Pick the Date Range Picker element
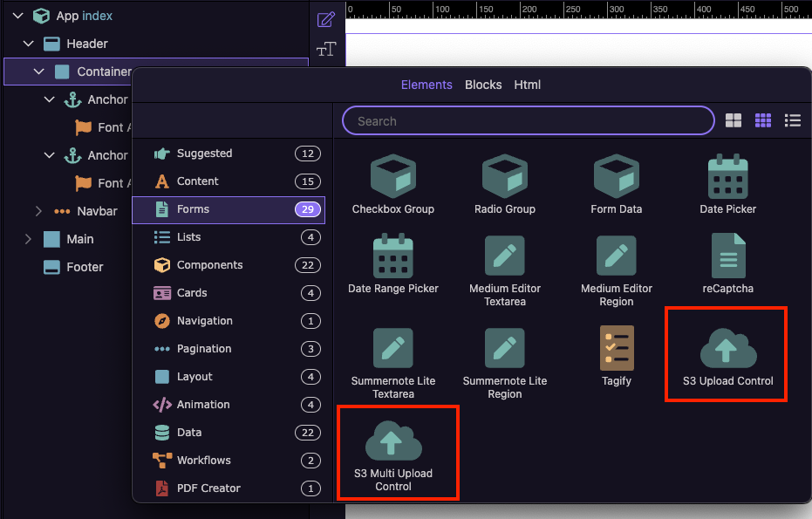812x519 pixels. (x=393, y=264)
